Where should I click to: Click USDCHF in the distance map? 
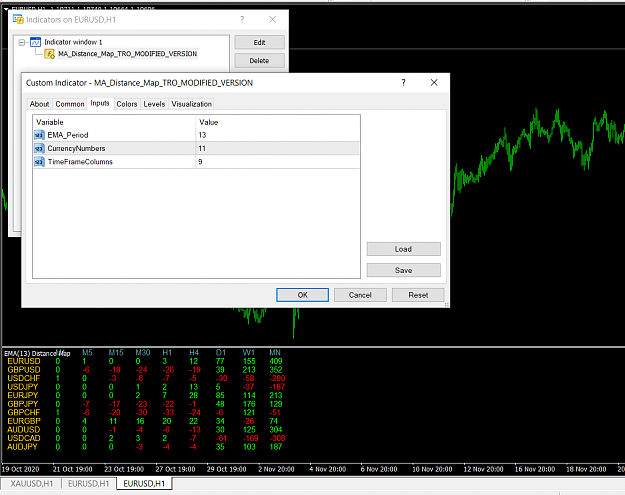point(24,378)
